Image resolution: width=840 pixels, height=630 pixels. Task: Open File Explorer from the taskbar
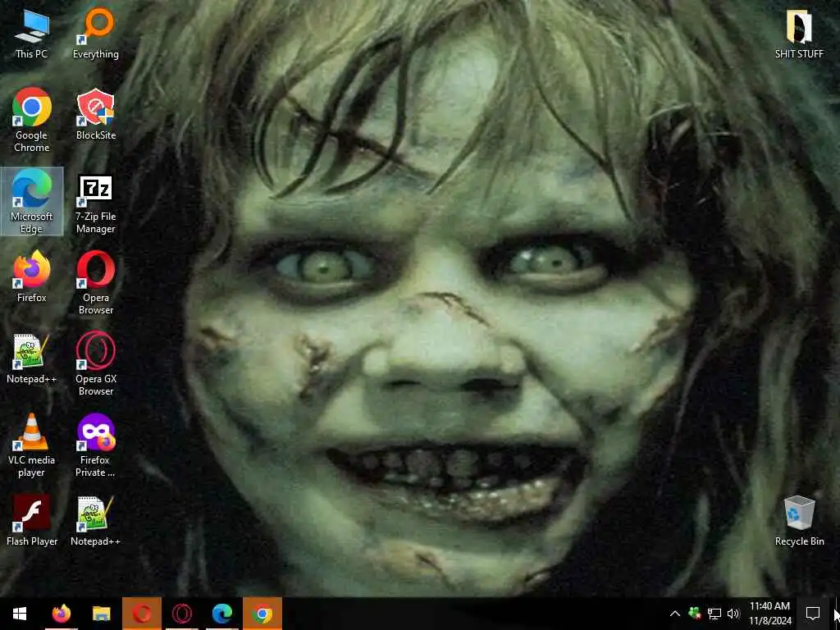click(101, 614)
